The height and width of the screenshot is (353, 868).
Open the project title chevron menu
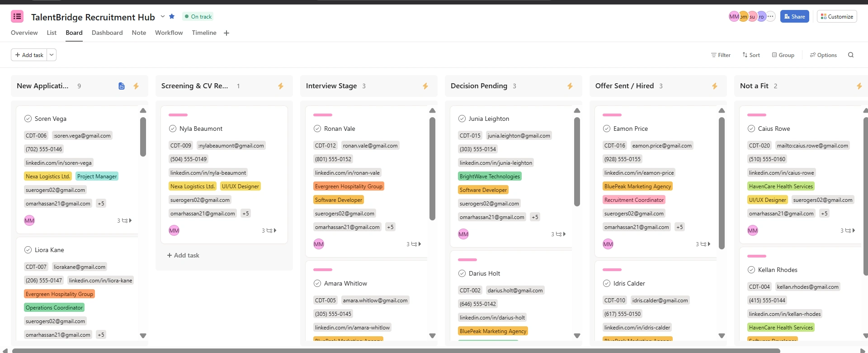click(163, 16)
